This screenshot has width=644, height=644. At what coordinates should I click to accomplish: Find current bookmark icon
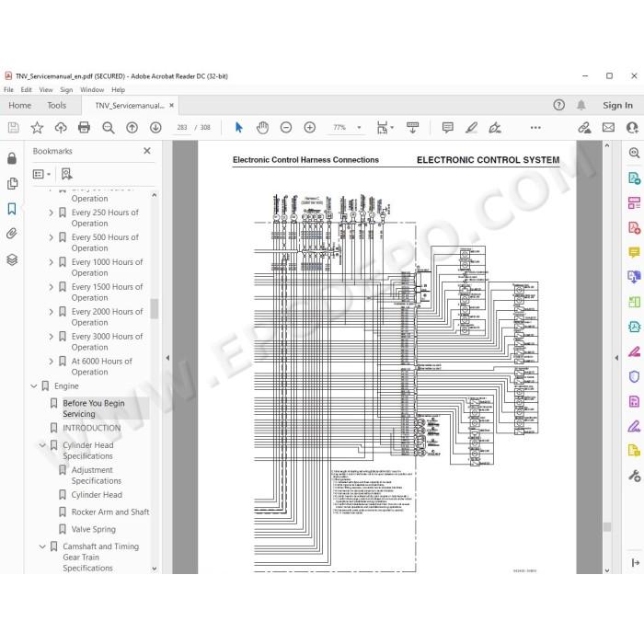pyautogui.click(x=66, y=174)
